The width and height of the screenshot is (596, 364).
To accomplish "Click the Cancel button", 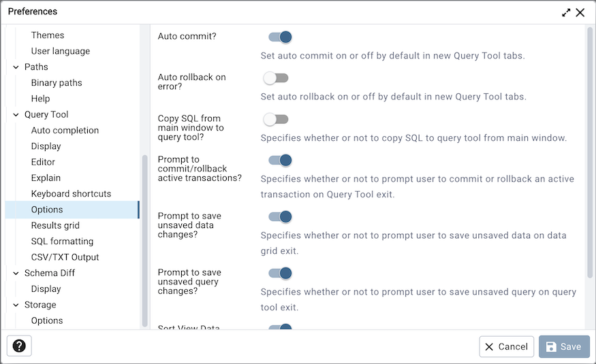I will point(506,346).
